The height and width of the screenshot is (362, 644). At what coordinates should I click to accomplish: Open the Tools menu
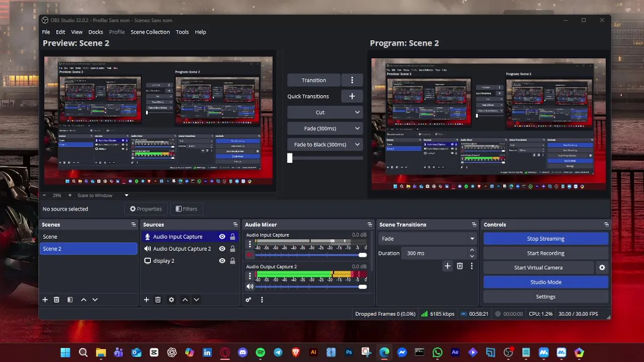[x=182, y=32]
